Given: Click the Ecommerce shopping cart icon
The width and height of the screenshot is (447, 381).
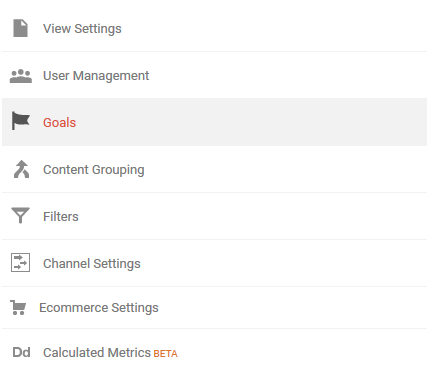Looking at the screenshot, I should (18, 308).
